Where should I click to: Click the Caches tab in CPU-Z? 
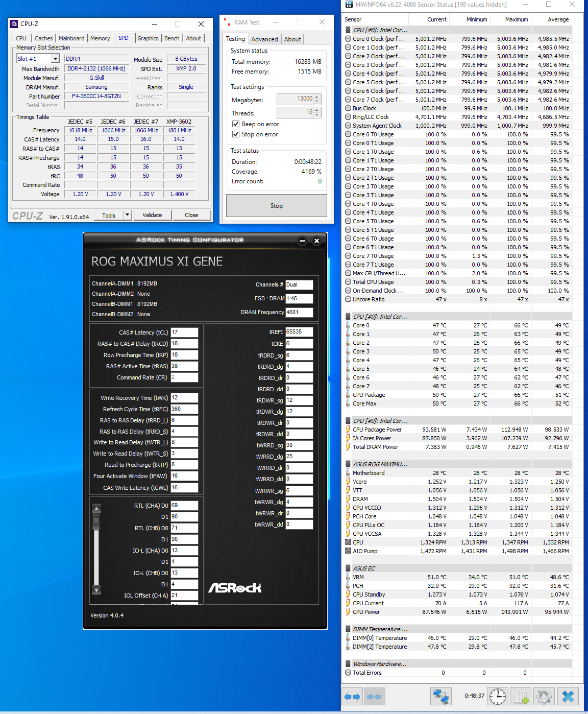point(44,38)
